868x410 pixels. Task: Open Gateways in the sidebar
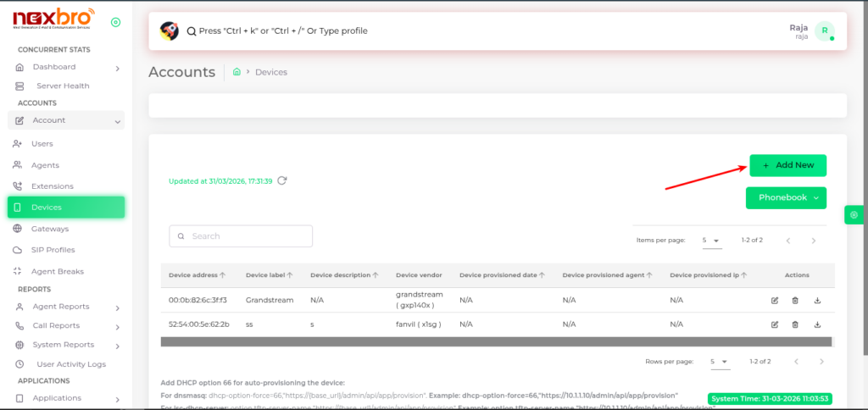coord(50,229)
